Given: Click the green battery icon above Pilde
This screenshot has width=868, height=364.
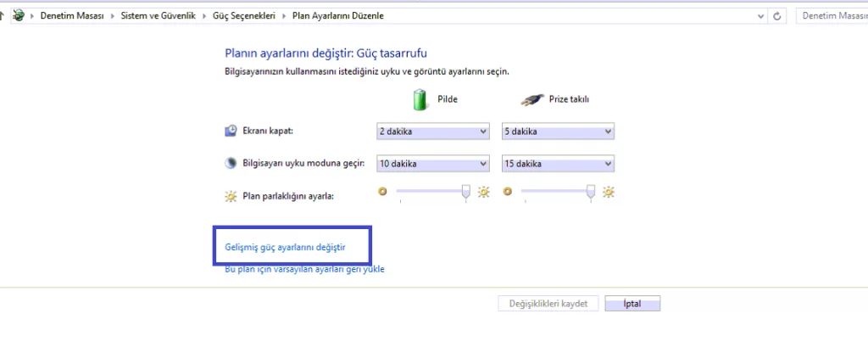Looking at the screenshot, I should pos(420,98).
